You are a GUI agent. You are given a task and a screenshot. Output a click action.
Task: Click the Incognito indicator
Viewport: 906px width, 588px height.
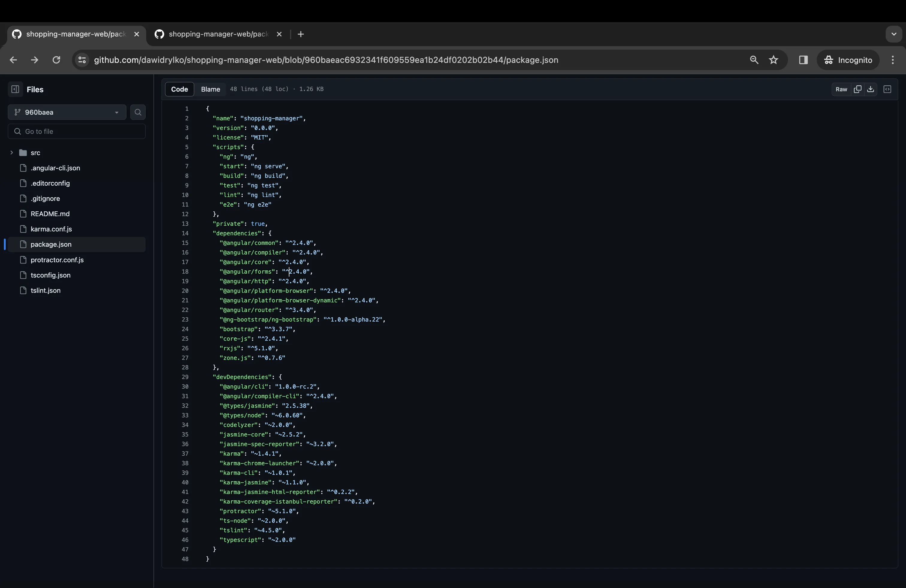pyautogui.click(x=848, y=60)
